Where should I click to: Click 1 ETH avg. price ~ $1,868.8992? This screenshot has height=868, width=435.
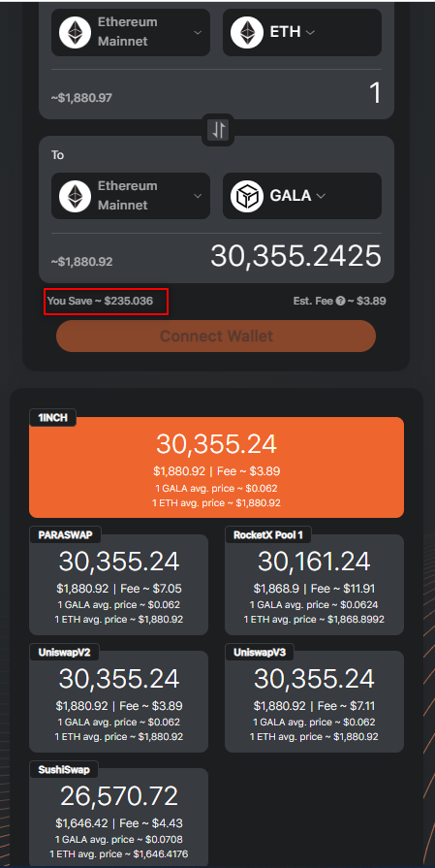[314, 620]
